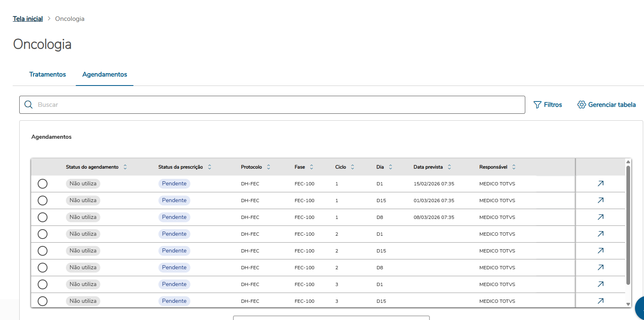Viewport: 644px width, 320px height.
Task: Click the Filtros funnel icon
Action: [x=537, y=105]
